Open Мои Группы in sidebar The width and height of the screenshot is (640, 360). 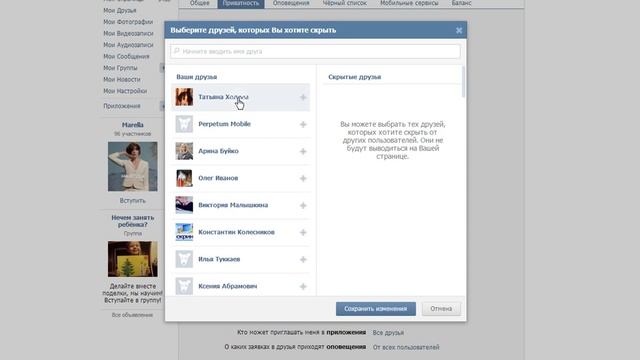click(x=120, y=68)
